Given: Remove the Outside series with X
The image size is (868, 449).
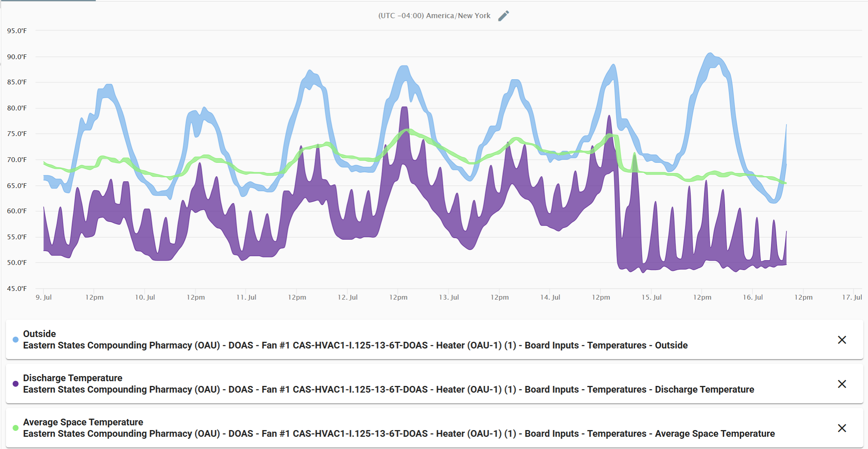Looking at the screenshot, I should coord(842,340).
